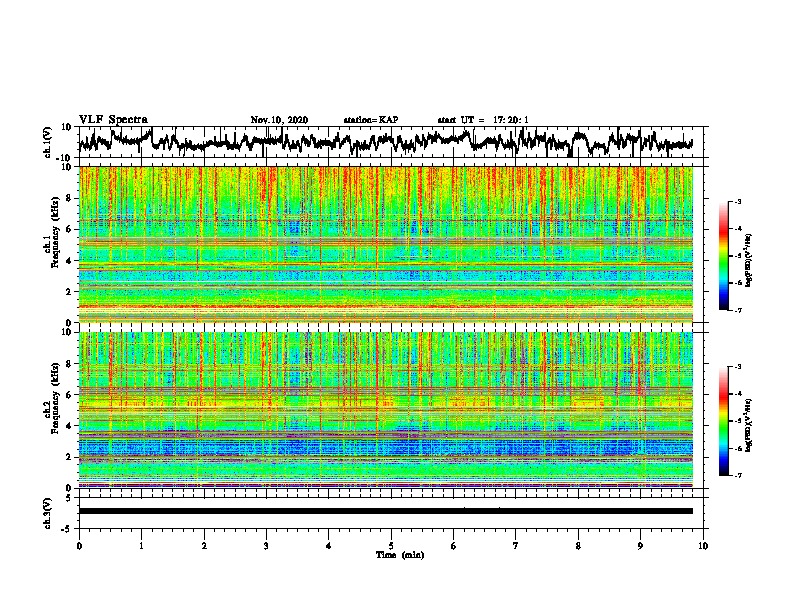792x612 pixels.
Task: Click the '-7' label on ch.2 color scale
Action: [737, 475]
